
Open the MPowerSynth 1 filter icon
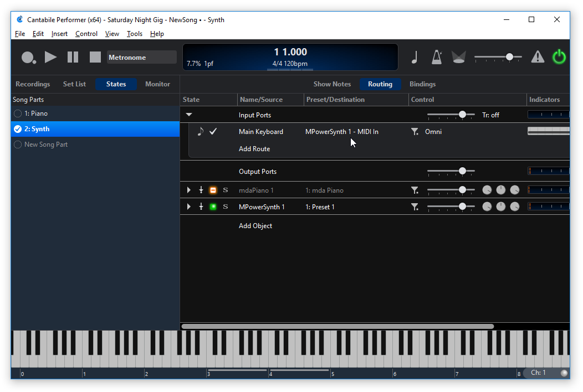[415, 207]
